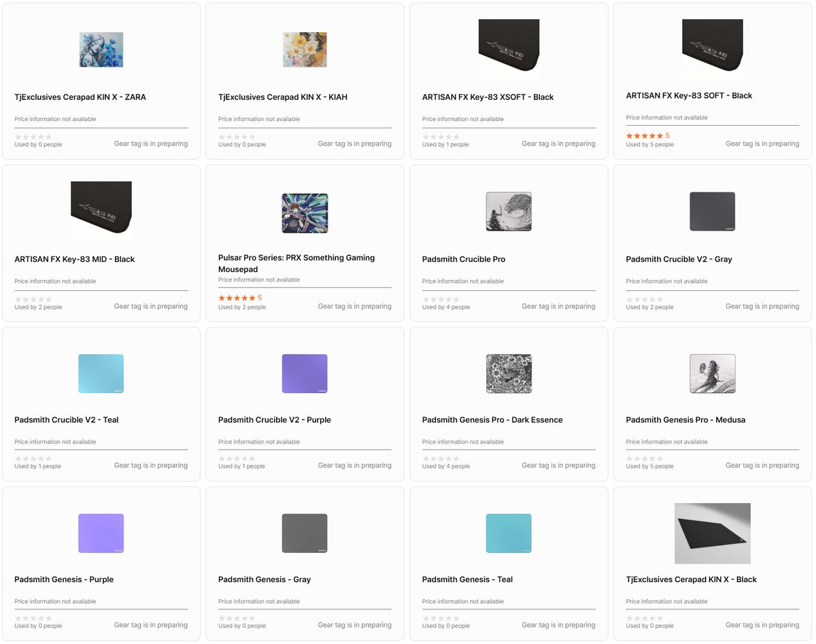Click 'Price information not available' on Cerapad ZARA

click(55, 119)
